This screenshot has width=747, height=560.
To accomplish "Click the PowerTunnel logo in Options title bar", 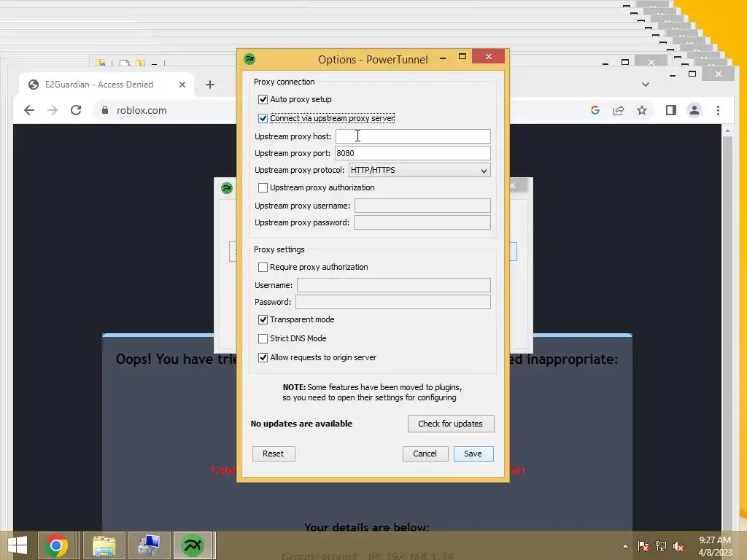I will pos(249,59).
